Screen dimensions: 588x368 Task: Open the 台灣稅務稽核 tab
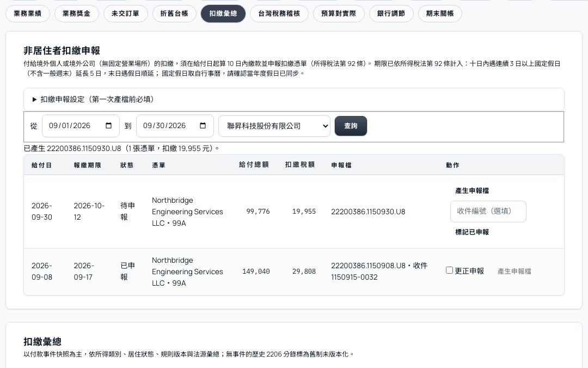point(279,14)
